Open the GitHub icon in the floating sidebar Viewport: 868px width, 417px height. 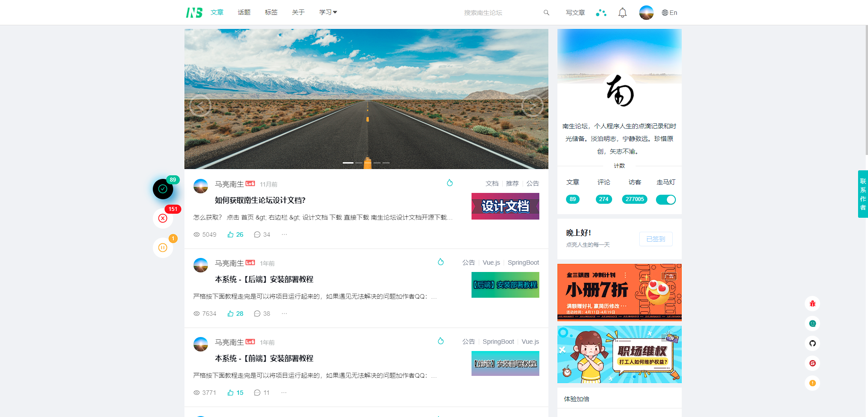pos(812,343)
